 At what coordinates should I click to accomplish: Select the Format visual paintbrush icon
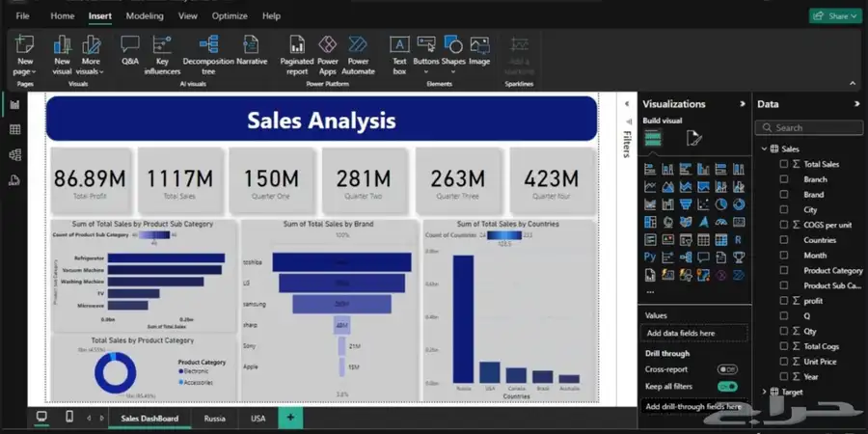click(693, 138)
